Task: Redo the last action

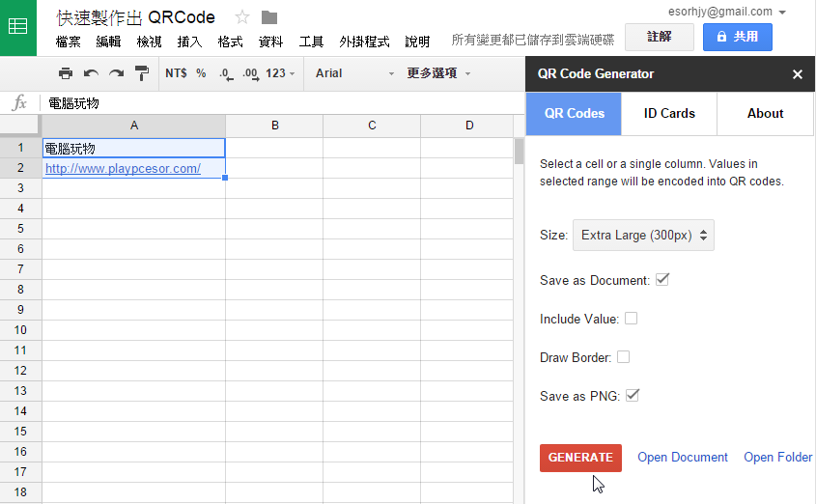Action: click(116, 73)
